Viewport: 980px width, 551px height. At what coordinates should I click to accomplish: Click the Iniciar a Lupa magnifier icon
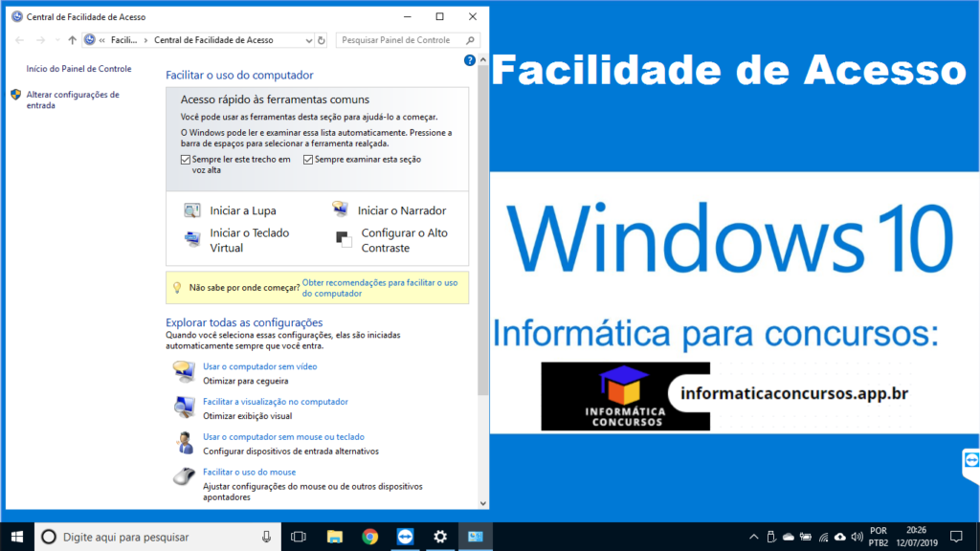[192, 210]
